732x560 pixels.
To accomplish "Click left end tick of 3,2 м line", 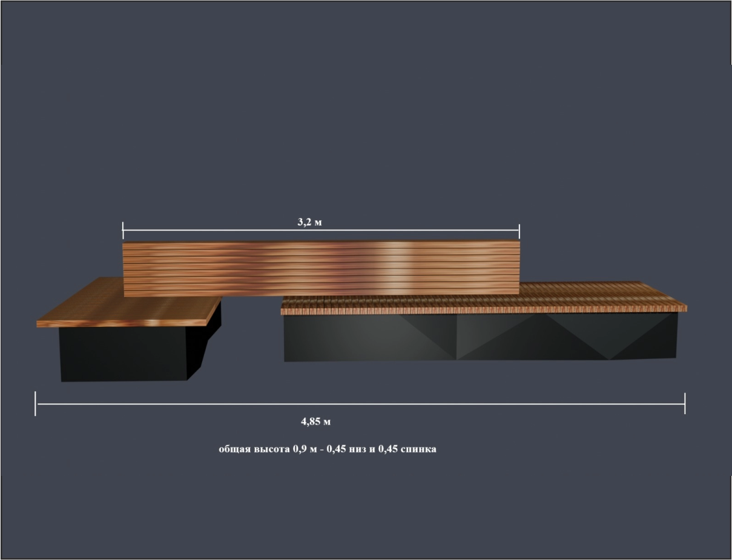I will pos(123,230).
